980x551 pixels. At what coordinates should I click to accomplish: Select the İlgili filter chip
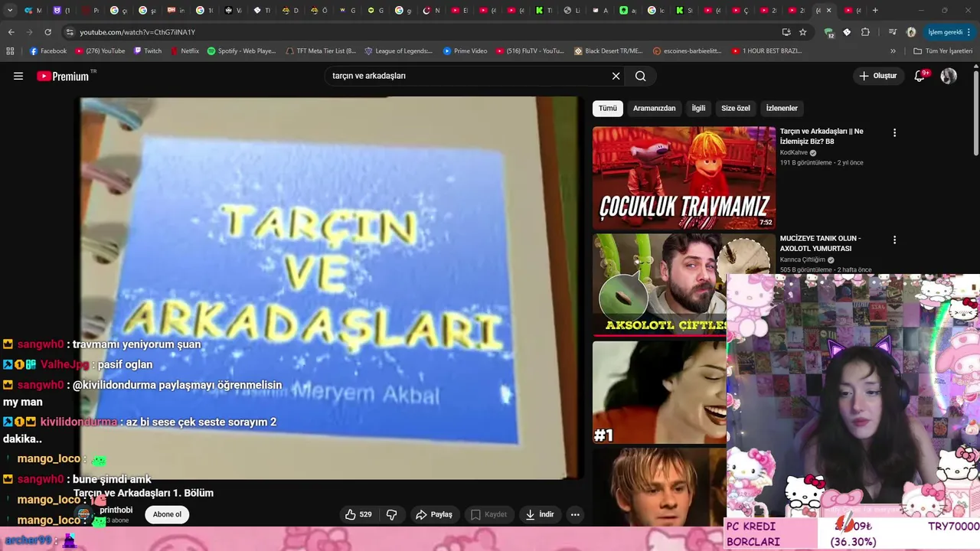click(x=699, y=108)
